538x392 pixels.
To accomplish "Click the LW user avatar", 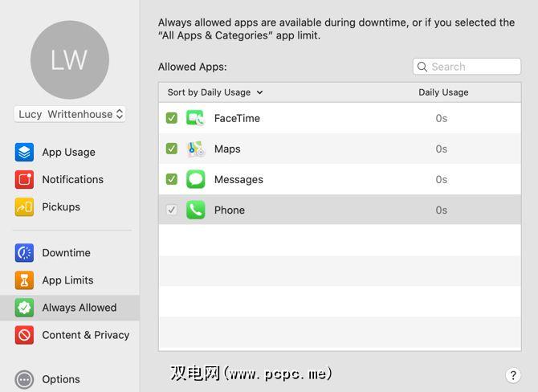I will (70, 60).
